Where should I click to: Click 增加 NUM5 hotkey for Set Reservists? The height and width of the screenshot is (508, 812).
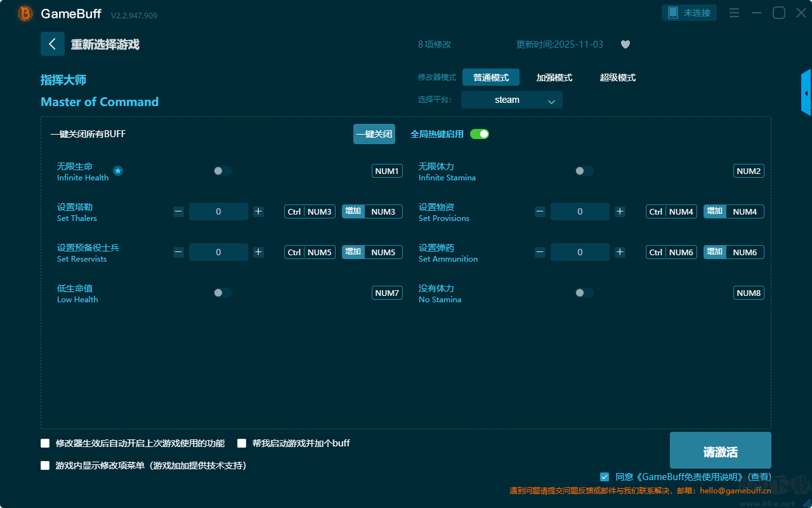372,252
